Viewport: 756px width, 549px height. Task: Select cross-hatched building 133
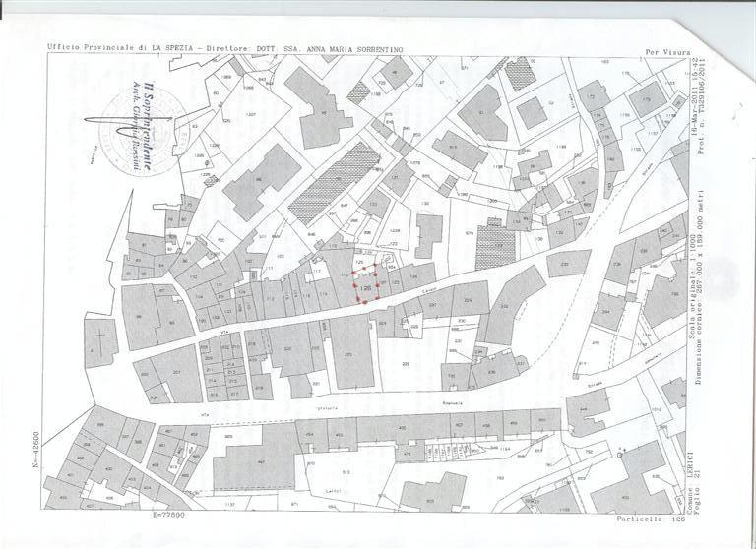(495, 245)
